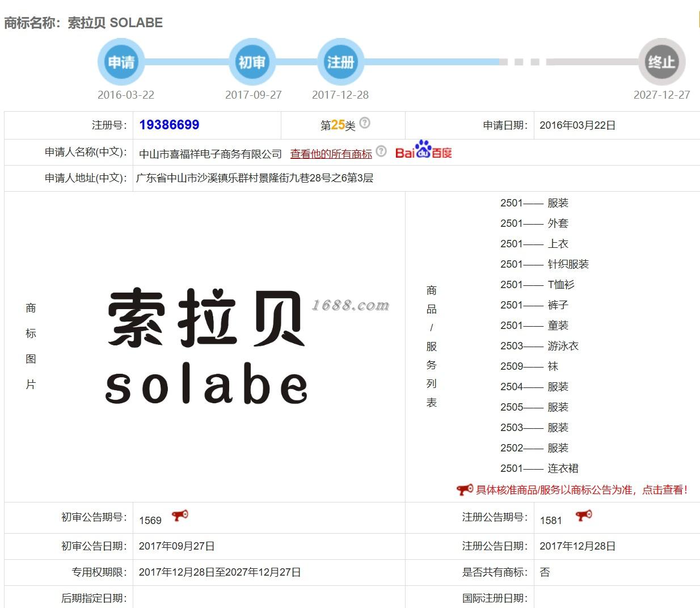Click registration number 19386699

[x=169, y=125]
